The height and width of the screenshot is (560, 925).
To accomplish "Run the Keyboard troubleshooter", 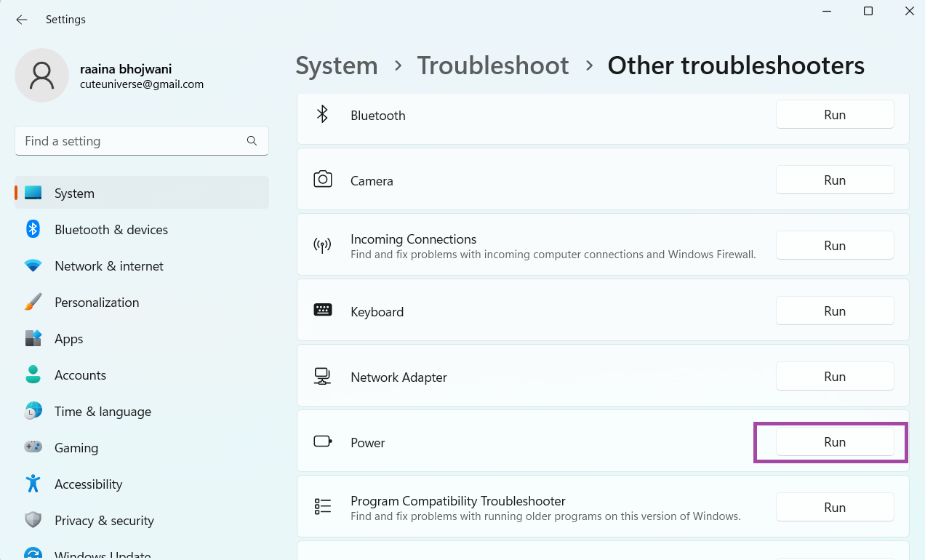I will [834, 311].
